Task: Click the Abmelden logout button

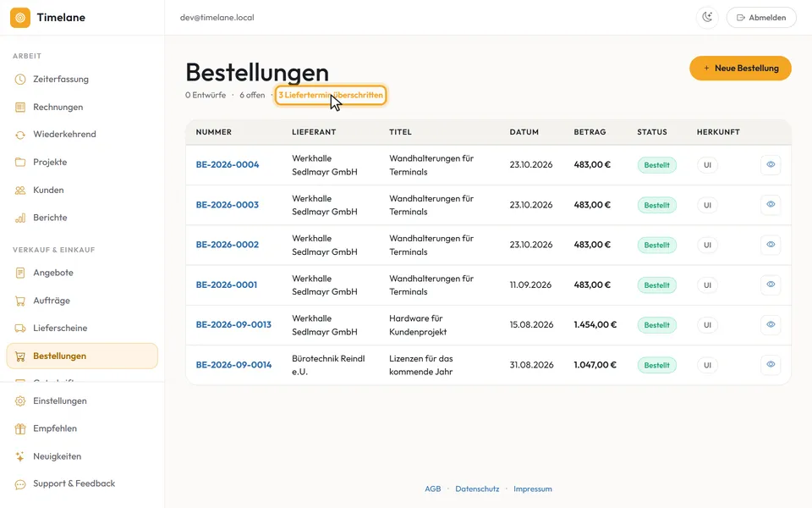Action: [x=761, y=18]
